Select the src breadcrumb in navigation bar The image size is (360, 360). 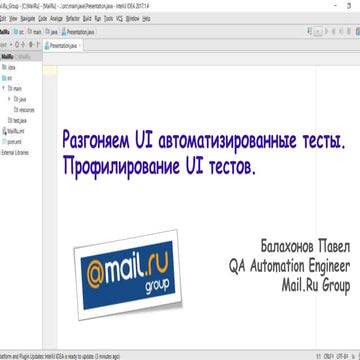(x=19, y=32)
